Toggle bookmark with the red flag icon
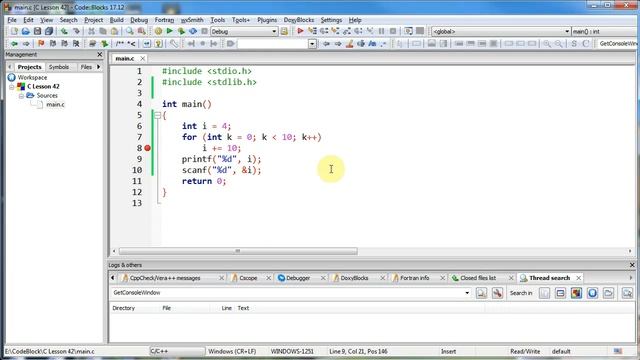This screenshot has height=360, width=640. pos(41,43)
